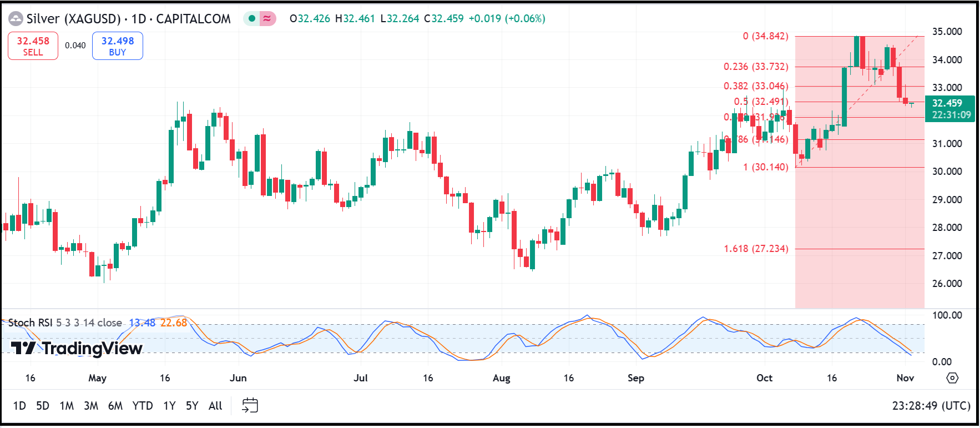980x428 pixels.
Task: Click the TradingView logo
Action: (x=77, y=348)
